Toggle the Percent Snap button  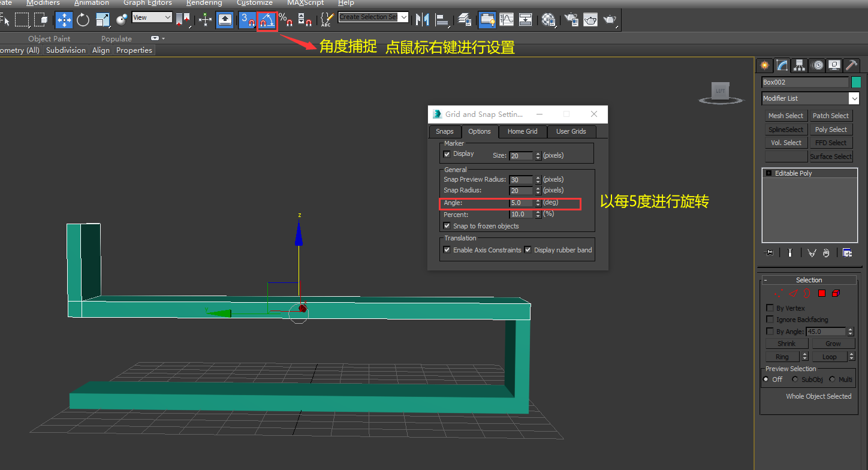point(286,20)
